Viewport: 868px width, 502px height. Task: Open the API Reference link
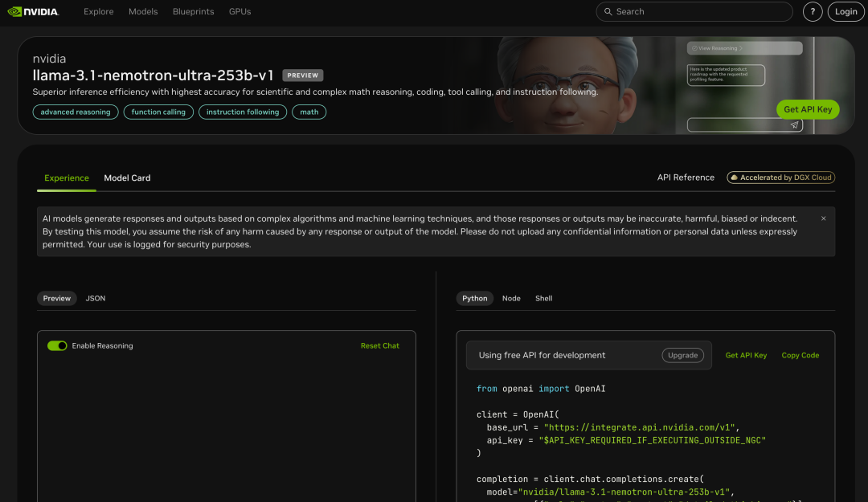coord(686,178)
